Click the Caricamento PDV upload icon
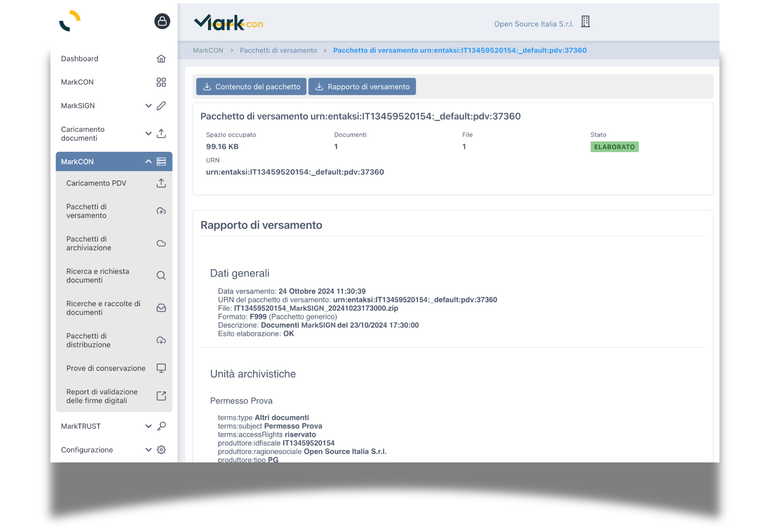 point(161,183)
